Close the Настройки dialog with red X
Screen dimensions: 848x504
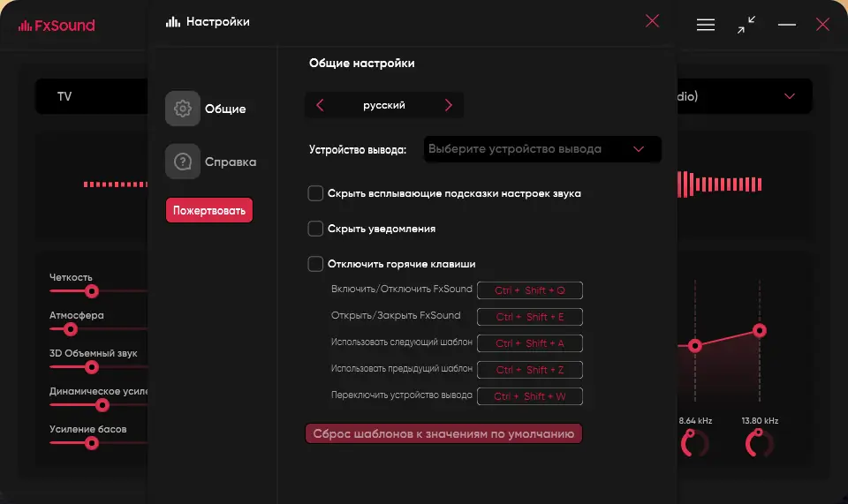coord(652,21)
